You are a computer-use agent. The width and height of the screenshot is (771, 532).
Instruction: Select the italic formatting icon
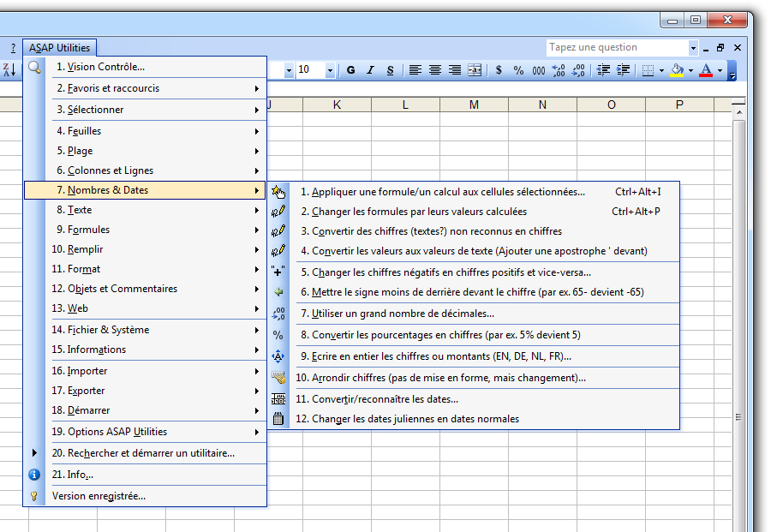[x=370, y=70]
